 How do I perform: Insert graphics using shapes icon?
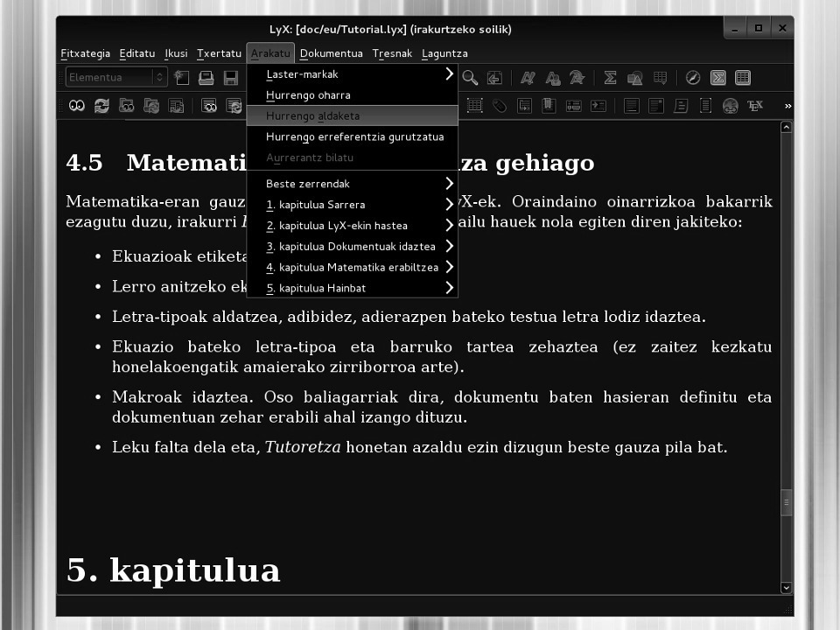tap(635, 78)
